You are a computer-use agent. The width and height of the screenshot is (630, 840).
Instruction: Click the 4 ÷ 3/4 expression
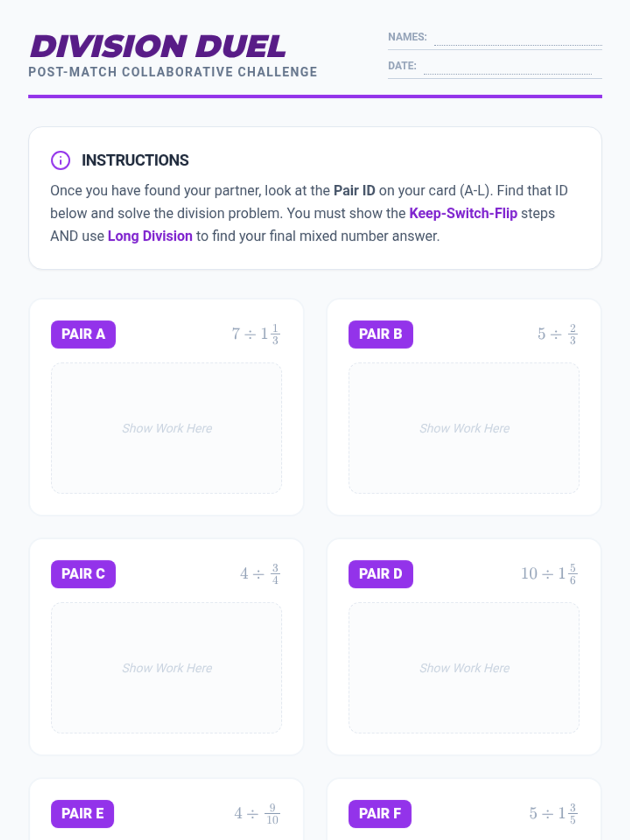tap(260, 573)
